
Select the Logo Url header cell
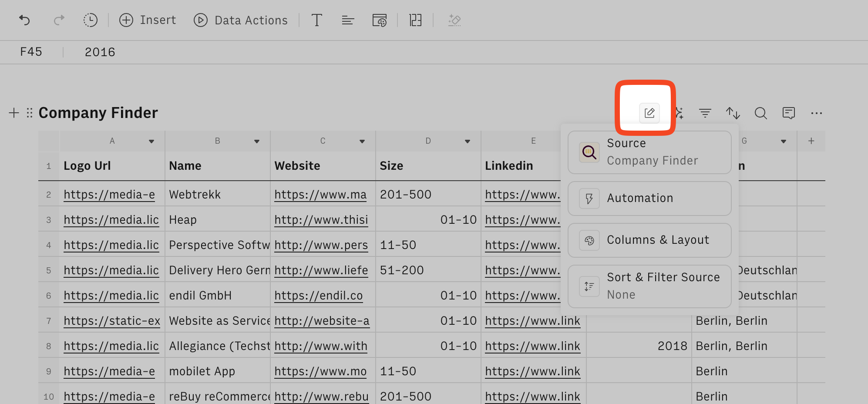pyautogui.click(x=112, y=166)
